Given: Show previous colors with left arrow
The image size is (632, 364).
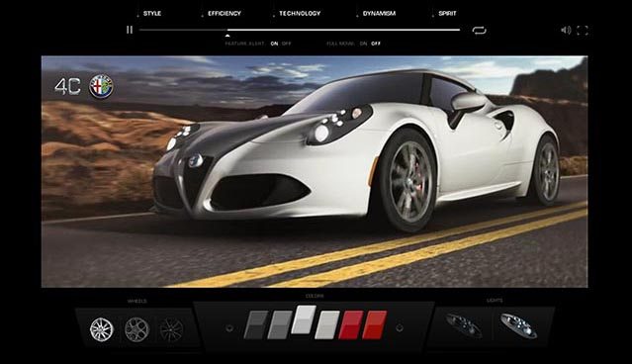Looking at the screenshot, I should pyautogui.click(x=229, y=328).
